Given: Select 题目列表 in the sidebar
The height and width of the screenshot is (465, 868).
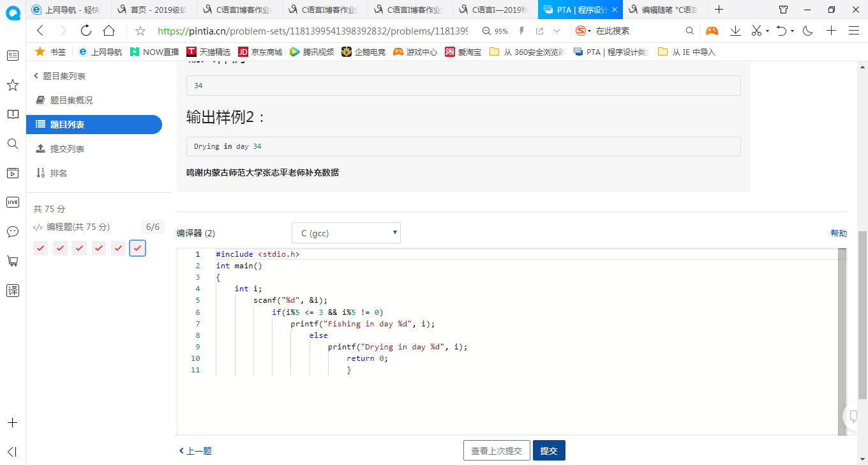Looking at the screenshot, I should pos(94,125).
